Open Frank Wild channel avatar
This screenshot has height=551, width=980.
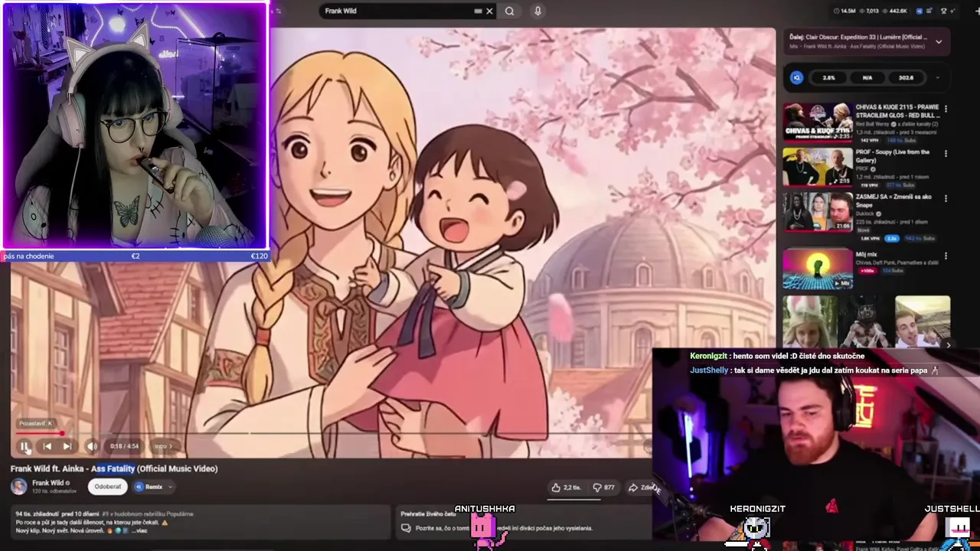[19, 487]
